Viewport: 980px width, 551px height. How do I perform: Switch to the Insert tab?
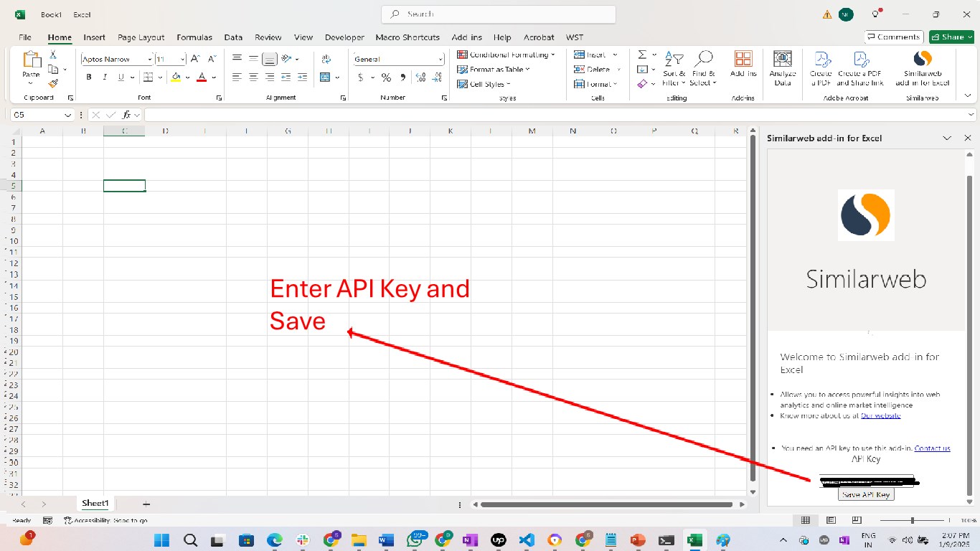(94, 37)
